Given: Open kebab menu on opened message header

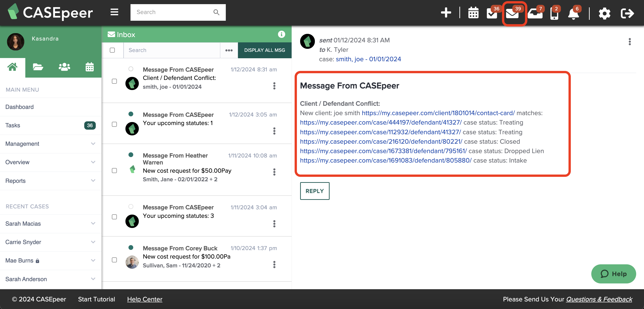Looking at the screenshot, I should [x=629, y=41].
